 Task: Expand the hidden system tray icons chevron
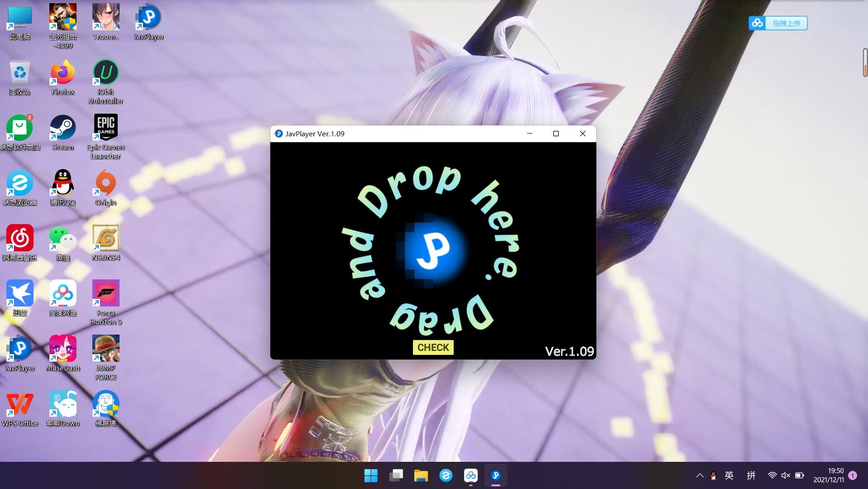pos(700,475)
